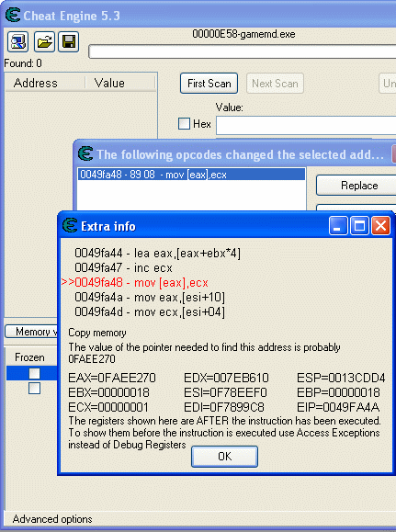The width and height of the screenshot is (396, 532).
Task: Select the opcode entry 0049fa48 mov [eax],ecx
Action: [191, 175]
